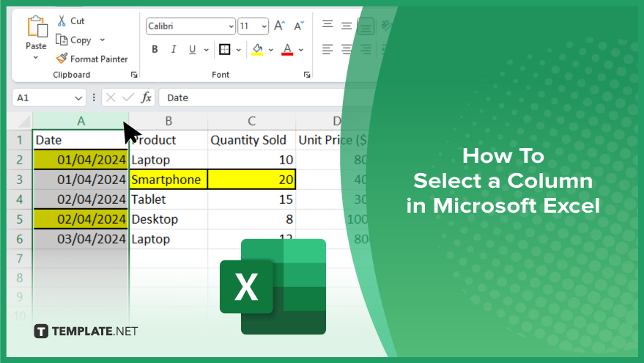The height and width of the screenshot is (363, 644).
Task: Select row 5 header
Action: 19,219
